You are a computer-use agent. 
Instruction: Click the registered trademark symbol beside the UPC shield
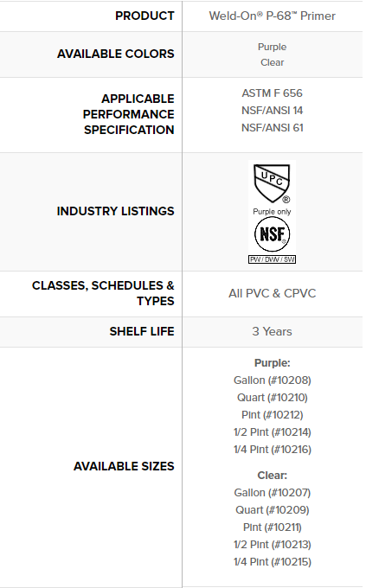click(x=286, y=200)
